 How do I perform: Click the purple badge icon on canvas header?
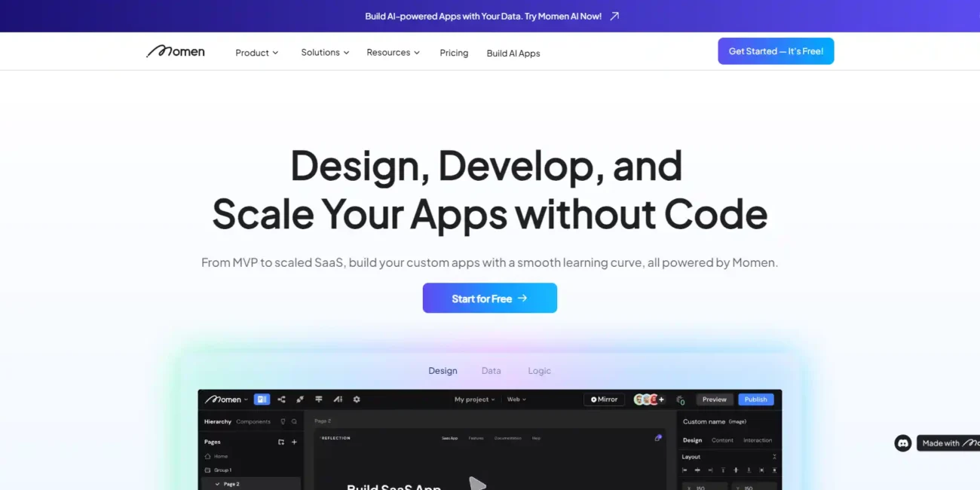(658, 437)
